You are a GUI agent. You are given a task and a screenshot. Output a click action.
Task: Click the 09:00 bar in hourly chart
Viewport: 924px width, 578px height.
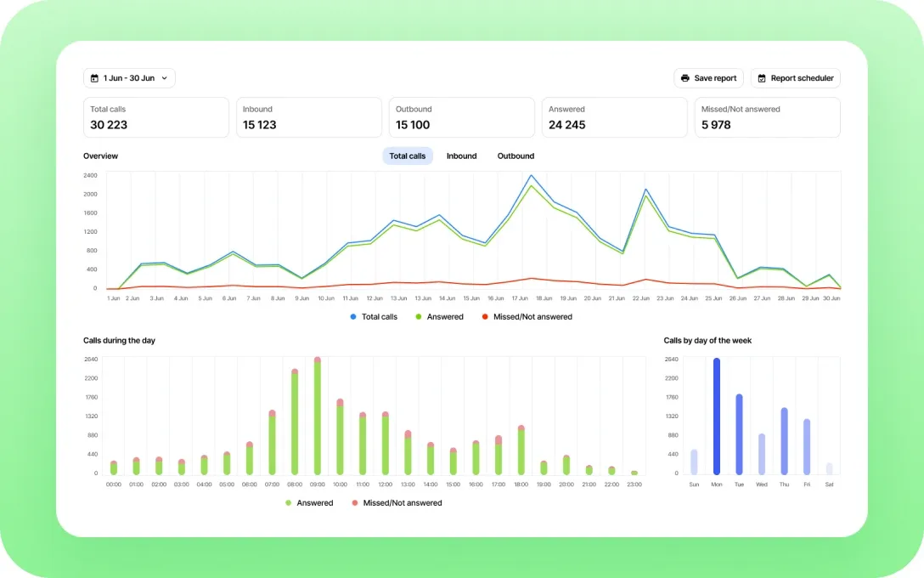pos(317,416)
